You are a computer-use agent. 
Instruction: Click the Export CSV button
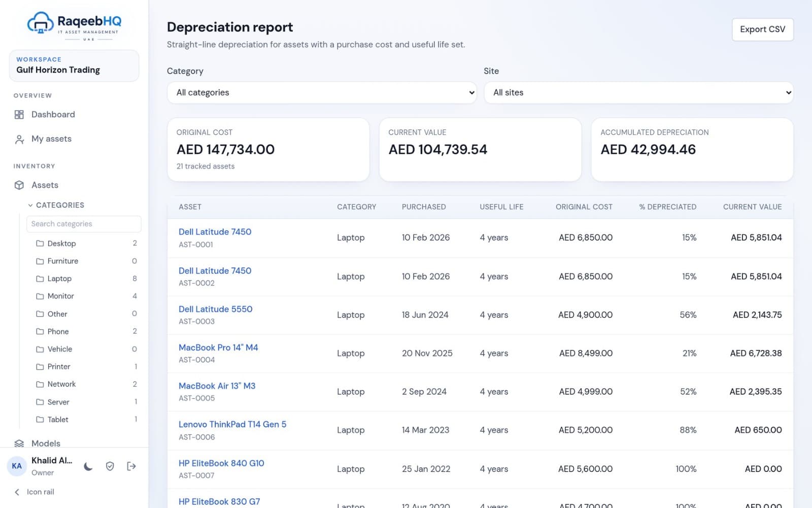click(x=762, y=29)
